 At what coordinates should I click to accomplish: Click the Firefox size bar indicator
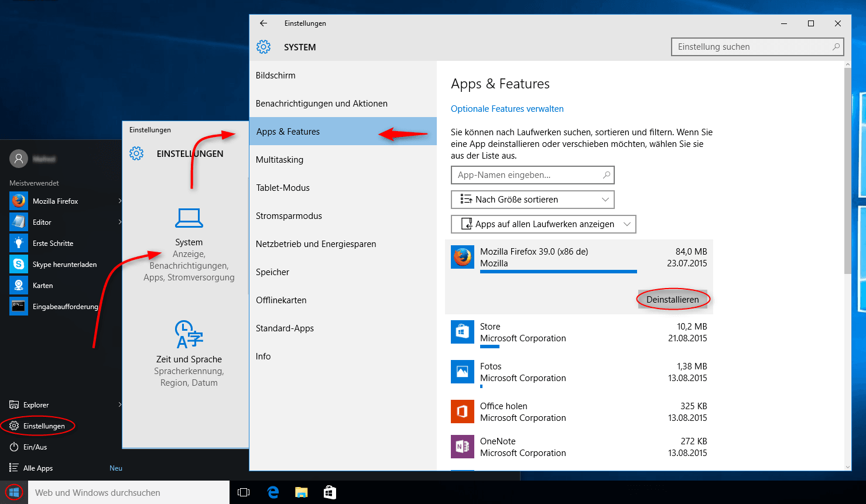559,272
